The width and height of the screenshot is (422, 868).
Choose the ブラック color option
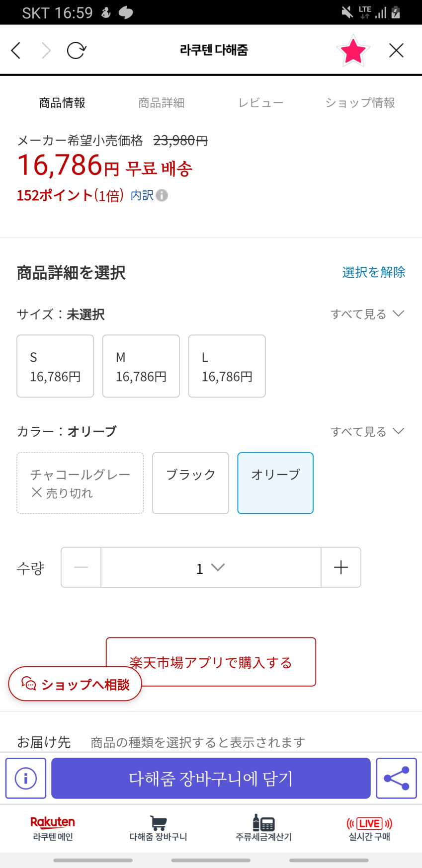[x=190, y=482]
